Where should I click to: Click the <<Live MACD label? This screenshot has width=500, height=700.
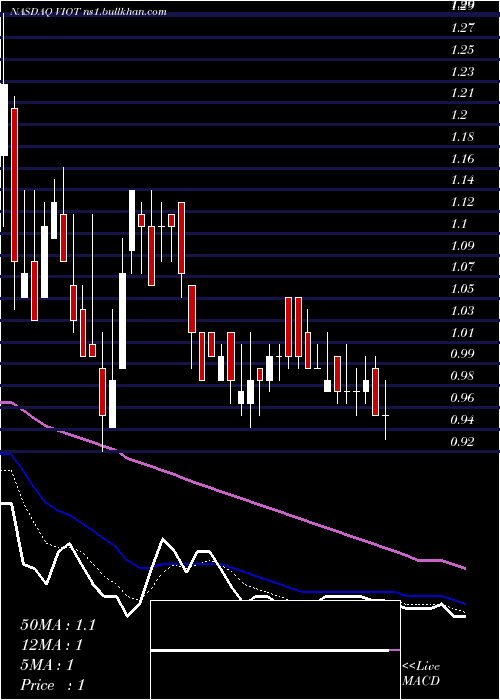pos(421,674)
